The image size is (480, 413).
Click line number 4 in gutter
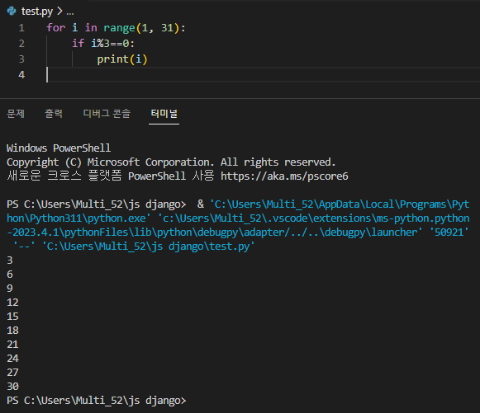(x=22, y=75)
